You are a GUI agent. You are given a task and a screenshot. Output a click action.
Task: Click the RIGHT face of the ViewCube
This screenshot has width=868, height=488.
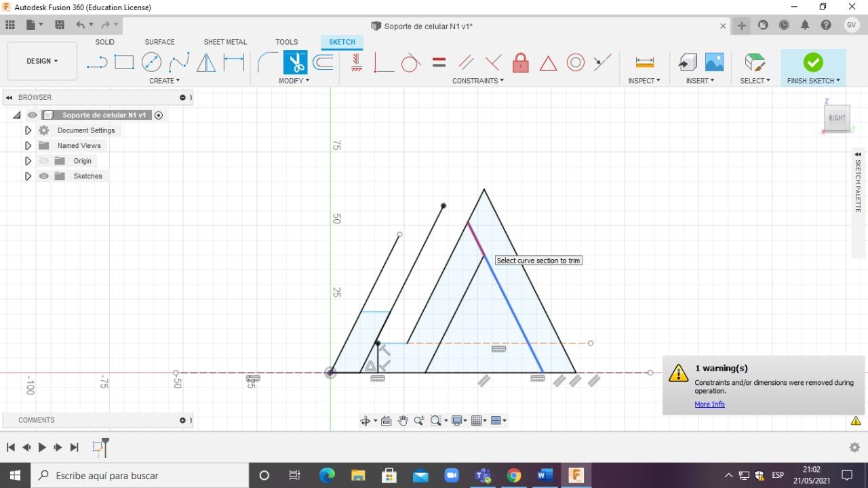click(837, 117)
